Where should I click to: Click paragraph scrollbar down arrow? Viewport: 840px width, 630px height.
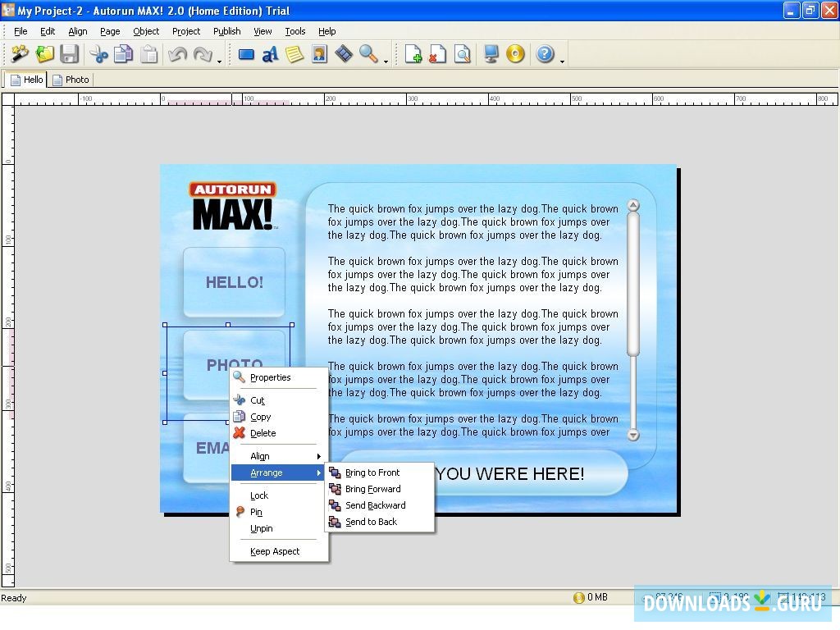(632, 435)
